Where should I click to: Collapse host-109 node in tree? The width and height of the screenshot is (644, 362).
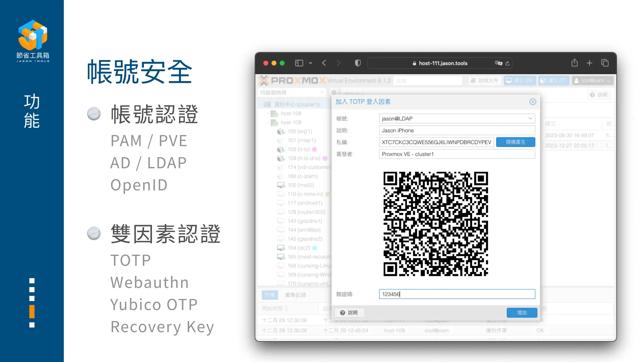(x=268, y=123)
